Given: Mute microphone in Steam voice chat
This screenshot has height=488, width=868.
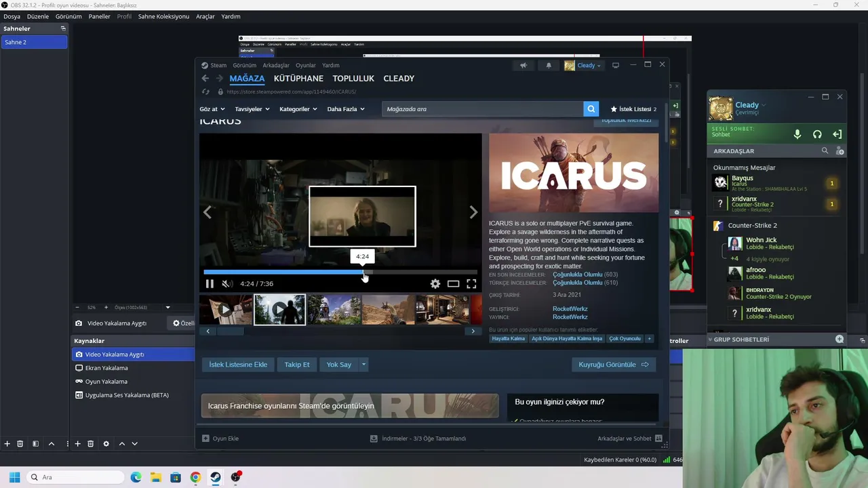Looking at the screenshot, I should (x=797, y=134).
